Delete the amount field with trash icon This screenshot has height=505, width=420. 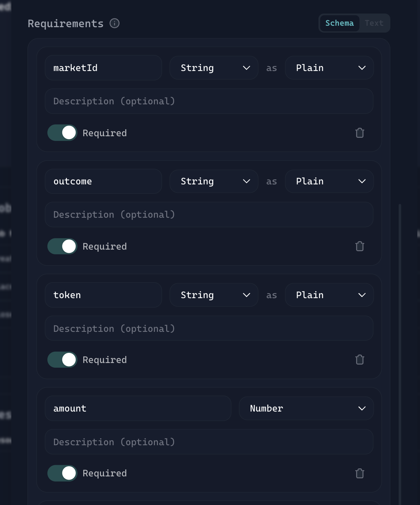[360, 473]
